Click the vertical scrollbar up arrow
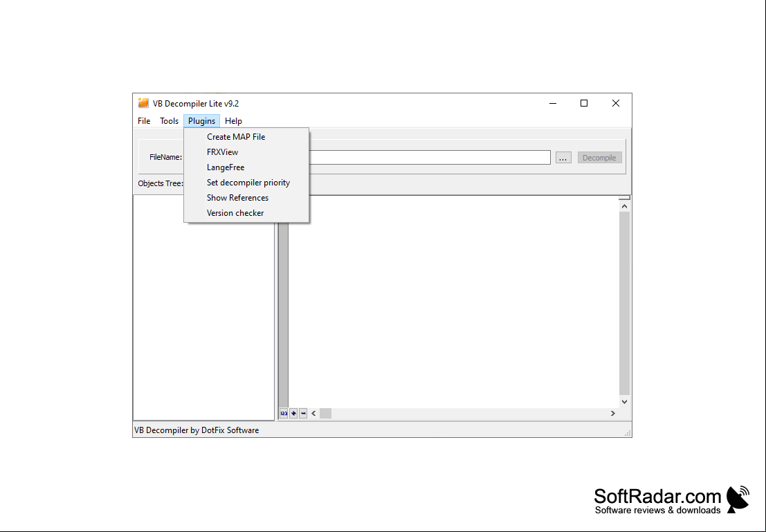This screenshot has height=532, width=766. tap(624, 206)
